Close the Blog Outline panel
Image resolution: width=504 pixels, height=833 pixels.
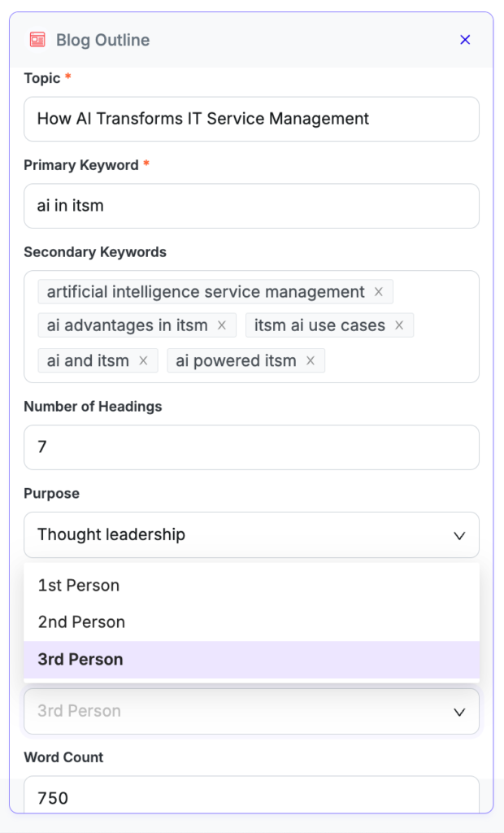[465, 39]
